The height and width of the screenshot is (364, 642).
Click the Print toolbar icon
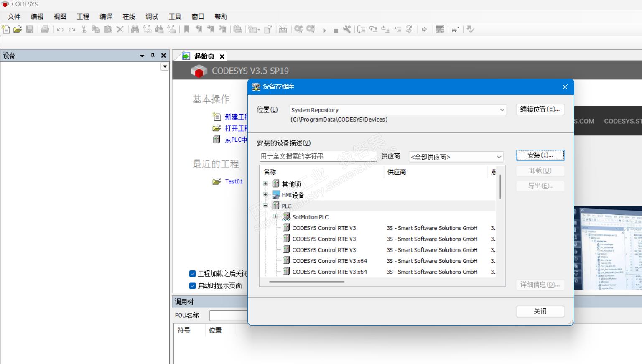click(45, 29)
